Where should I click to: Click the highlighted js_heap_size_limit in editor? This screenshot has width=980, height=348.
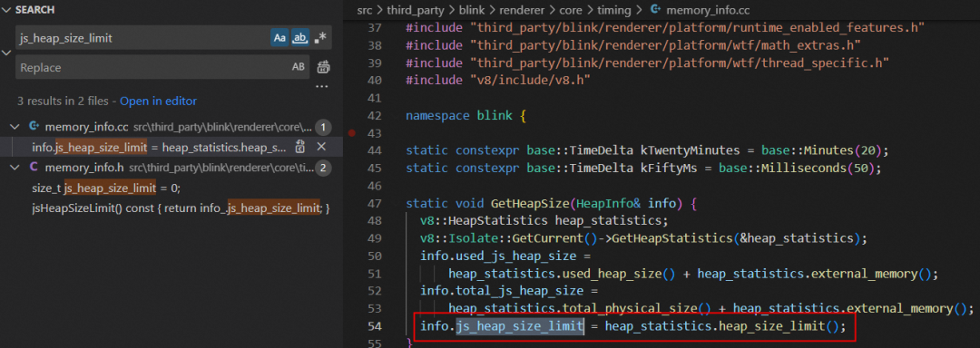pyautogui.click(x=519, y=326)
